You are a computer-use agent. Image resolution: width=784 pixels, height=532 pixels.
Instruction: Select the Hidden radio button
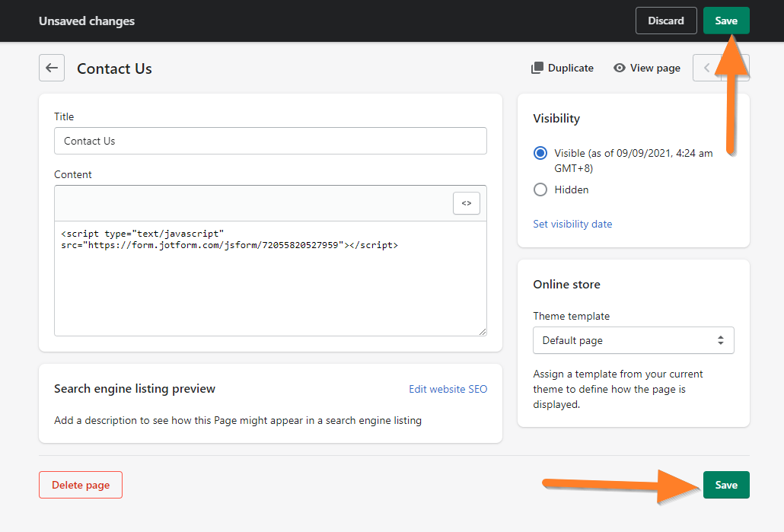pyautogui.click(x=540, y=190)
